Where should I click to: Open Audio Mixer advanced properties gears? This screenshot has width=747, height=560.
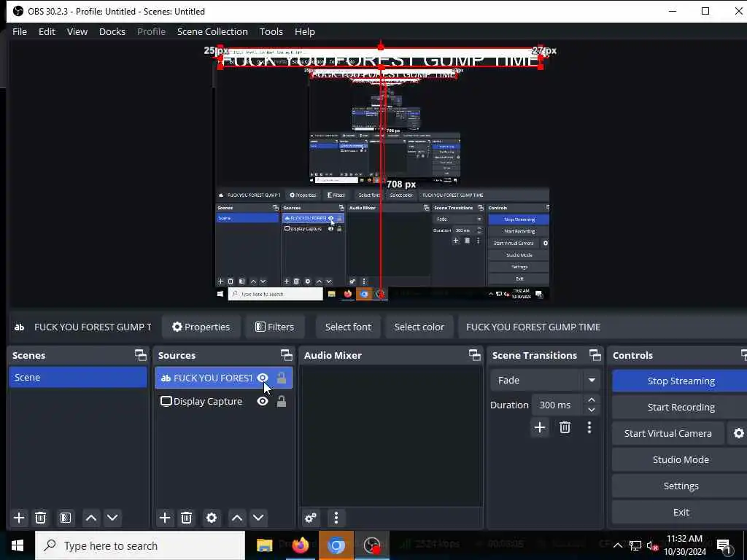coord(311,518)
